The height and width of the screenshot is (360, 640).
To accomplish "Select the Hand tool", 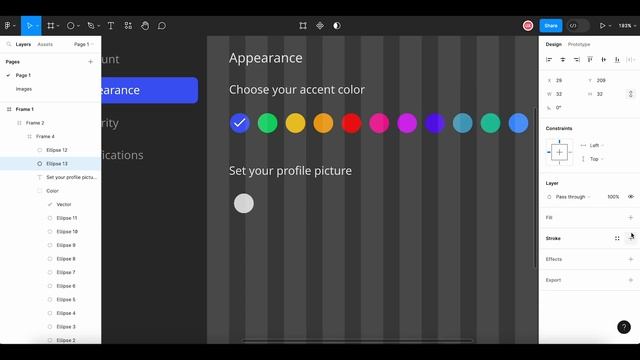I will click(x=145, y=26).
